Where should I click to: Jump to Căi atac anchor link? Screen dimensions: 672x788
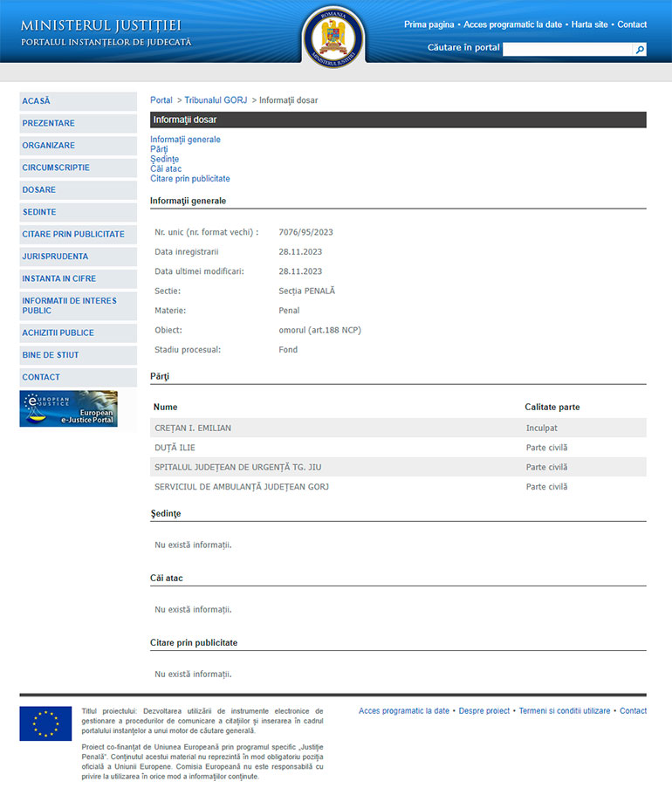(166, 169)
